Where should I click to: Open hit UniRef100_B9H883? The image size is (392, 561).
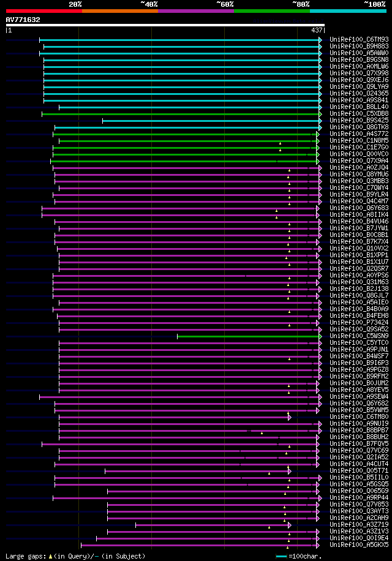[x=359, y=47]
